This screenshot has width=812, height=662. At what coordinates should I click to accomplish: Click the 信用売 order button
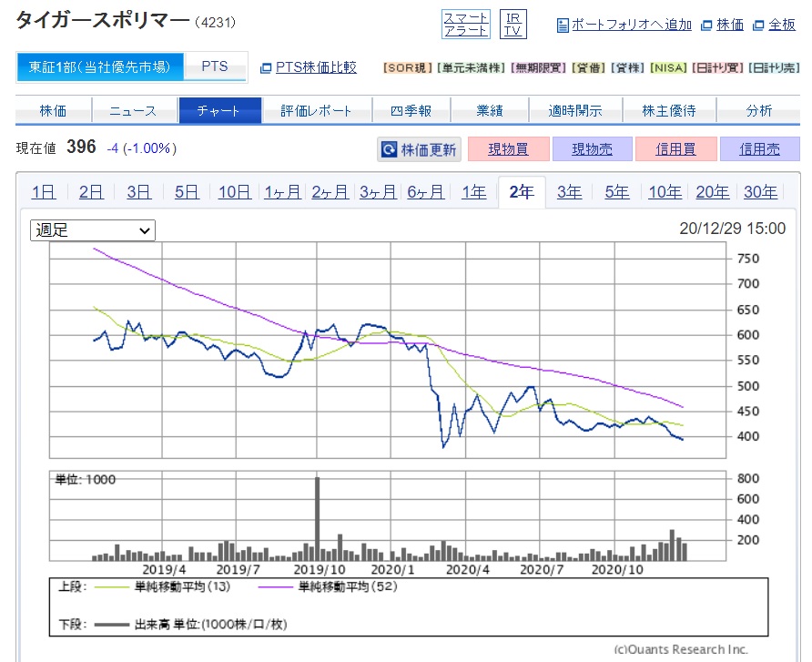pyautogui.click(x=760, y=151)
